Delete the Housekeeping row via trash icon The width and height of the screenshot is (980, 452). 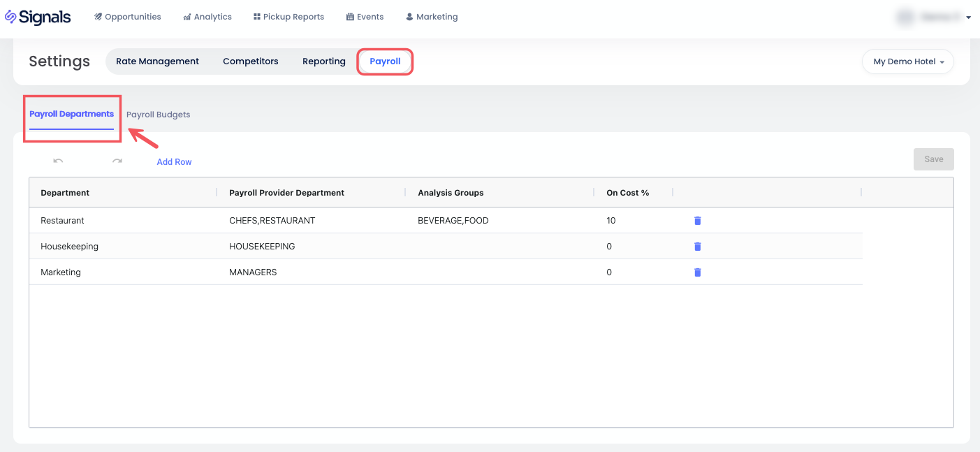[697, 247]
